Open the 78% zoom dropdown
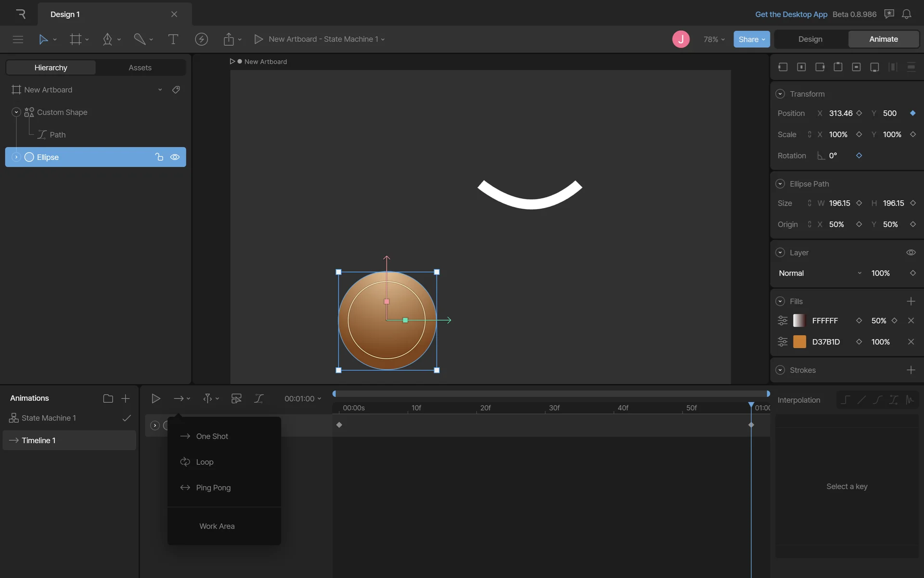Image resolution: width=924 pixels, height=578 pixels. point(714,39)
